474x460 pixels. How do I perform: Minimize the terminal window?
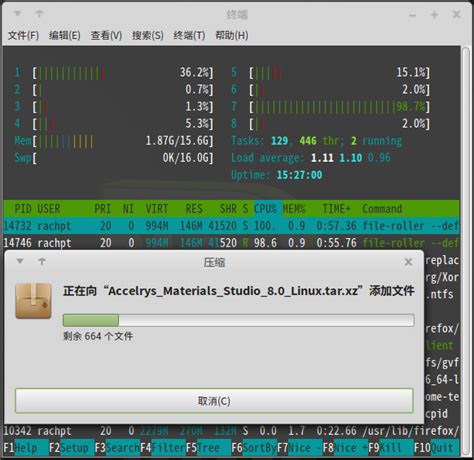coord(412,15)
